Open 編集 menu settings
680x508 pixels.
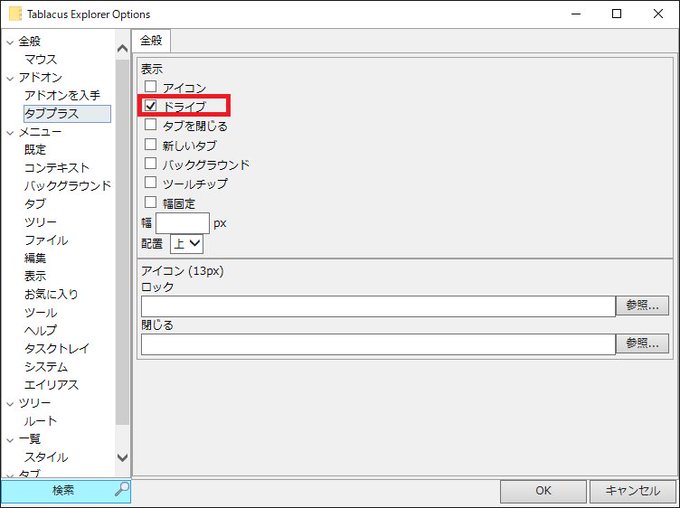pyautogui.click(x=35, y=258)
